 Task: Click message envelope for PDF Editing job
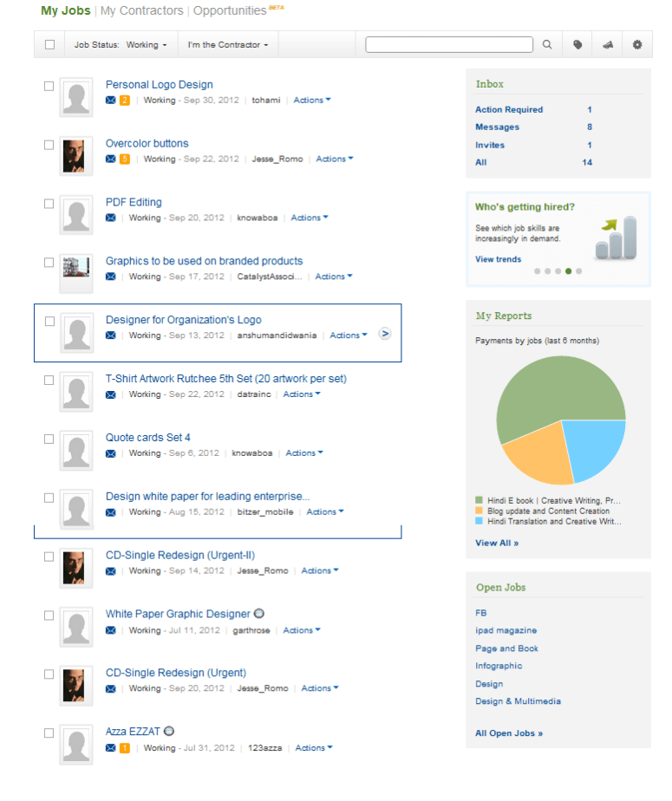[x=110, y=218]
